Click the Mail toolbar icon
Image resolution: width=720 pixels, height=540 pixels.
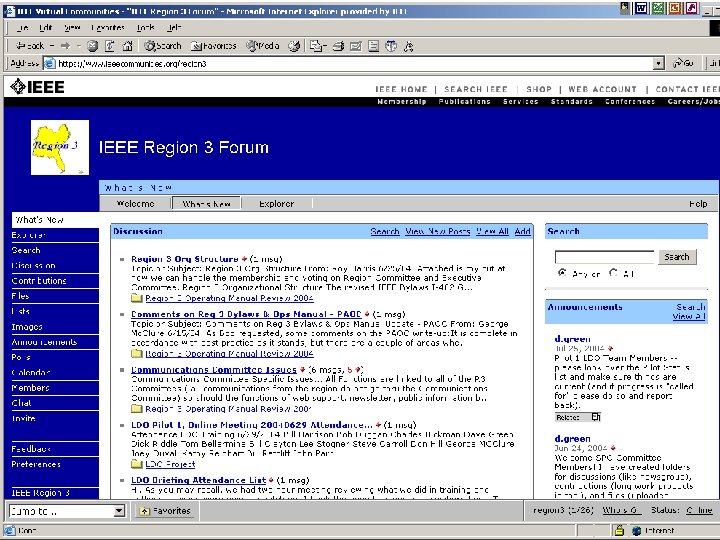pos(315,46)
